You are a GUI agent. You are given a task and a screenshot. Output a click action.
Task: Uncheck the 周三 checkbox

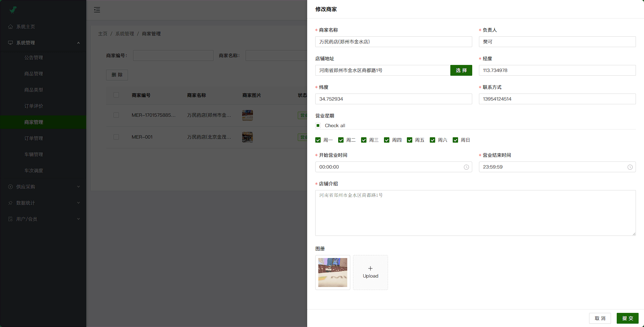364,140
